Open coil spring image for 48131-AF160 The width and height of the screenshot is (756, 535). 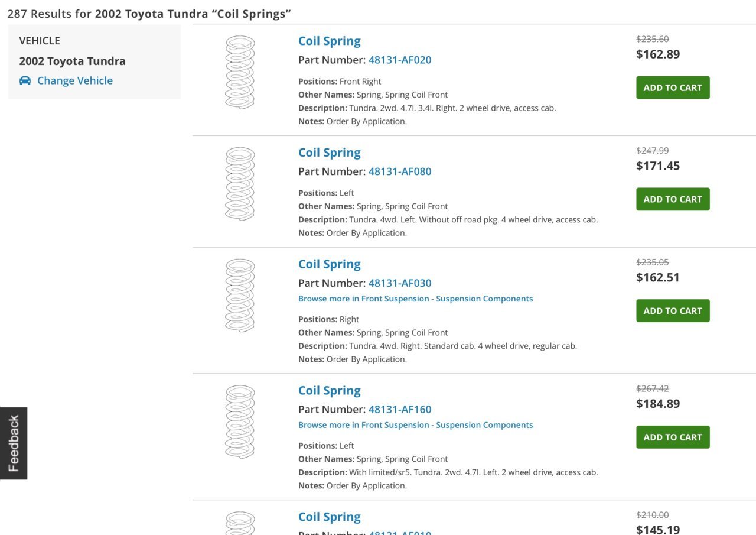click(x=240, y=421)
